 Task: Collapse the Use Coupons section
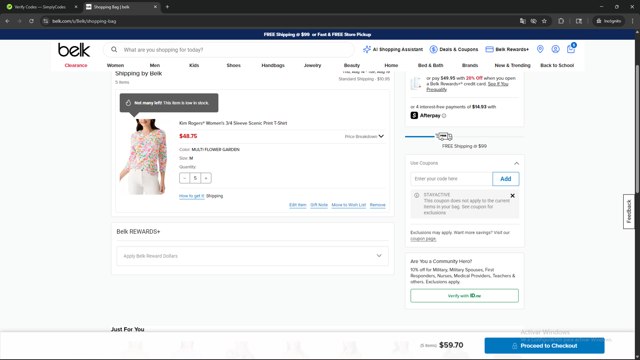point(516,163)
